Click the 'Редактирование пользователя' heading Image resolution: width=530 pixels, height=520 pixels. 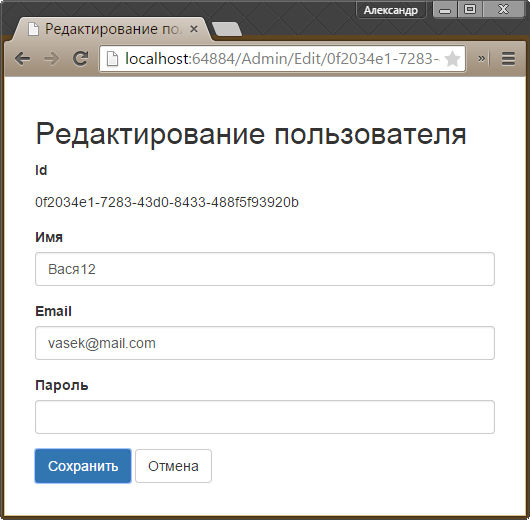[251, 135]
